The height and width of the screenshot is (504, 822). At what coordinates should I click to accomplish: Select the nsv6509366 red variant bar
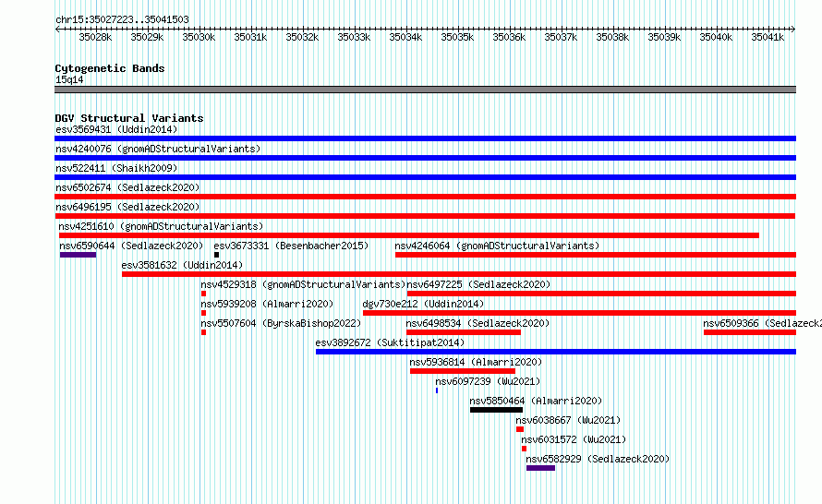click(x=750, y=332)
